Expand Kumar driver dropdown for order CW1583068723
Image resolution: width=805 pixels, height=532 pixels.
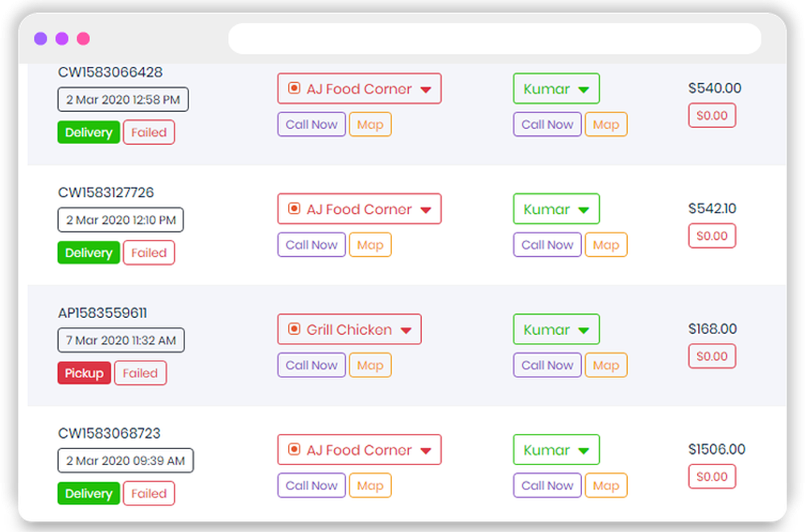(556, 450)
